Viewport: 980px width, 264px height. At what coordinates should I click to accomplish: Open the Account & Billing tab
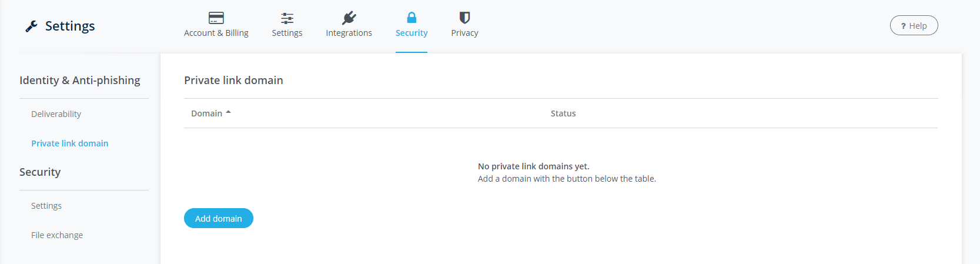216,33
